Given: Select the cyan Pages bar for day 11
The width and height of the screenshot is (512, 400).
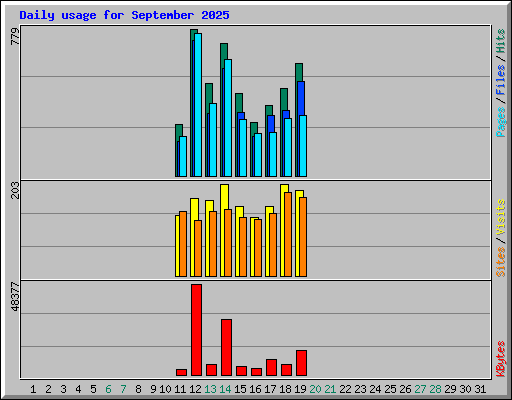Looking at the screenshot, I should point(183,156).
